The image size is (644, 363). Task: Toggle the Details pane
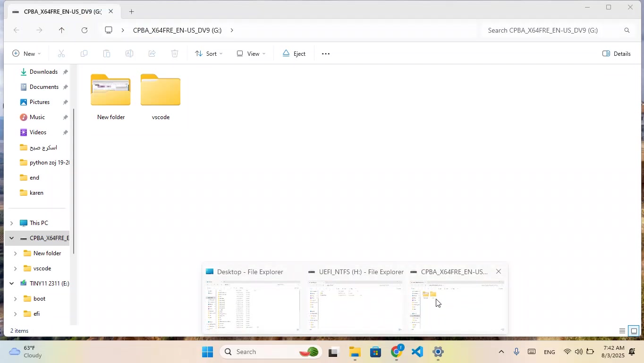click(x=617, y=54)
